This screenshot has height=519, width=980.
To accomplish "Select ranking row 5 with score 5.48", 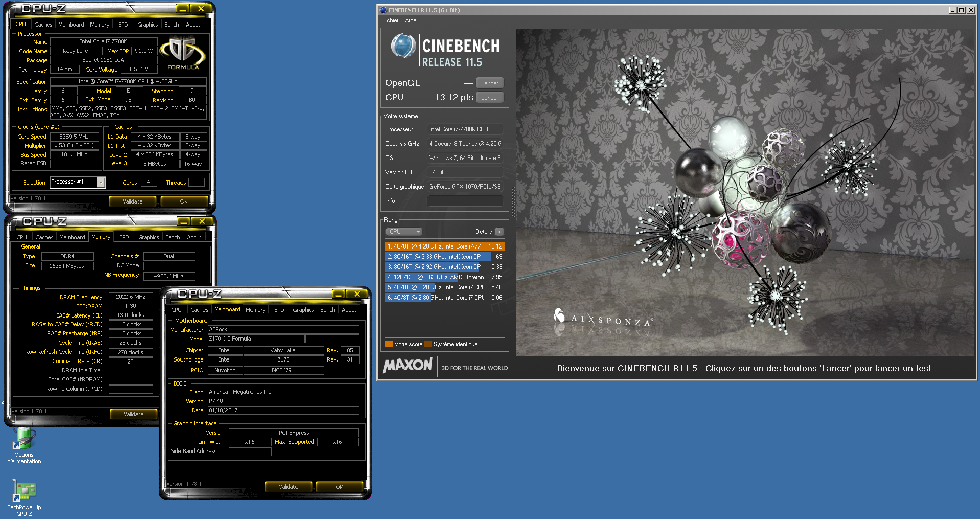I will (x=445, y=287).
